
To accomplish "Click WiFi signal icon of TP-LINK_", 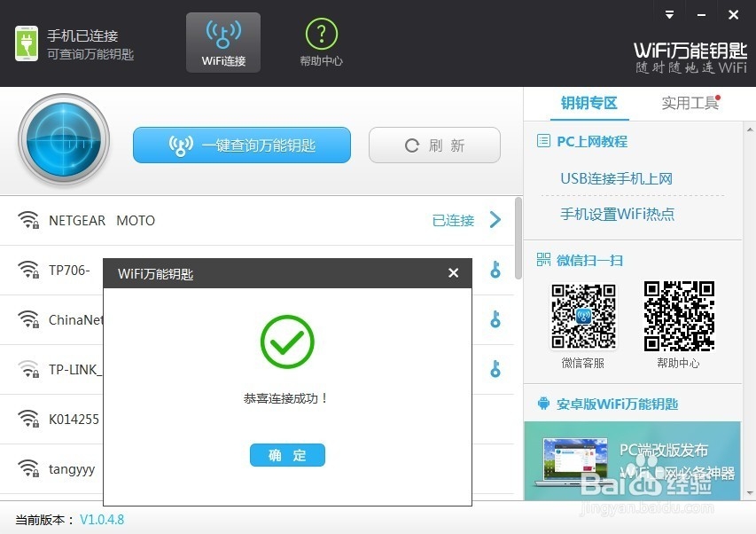I will tap(28, 369).
